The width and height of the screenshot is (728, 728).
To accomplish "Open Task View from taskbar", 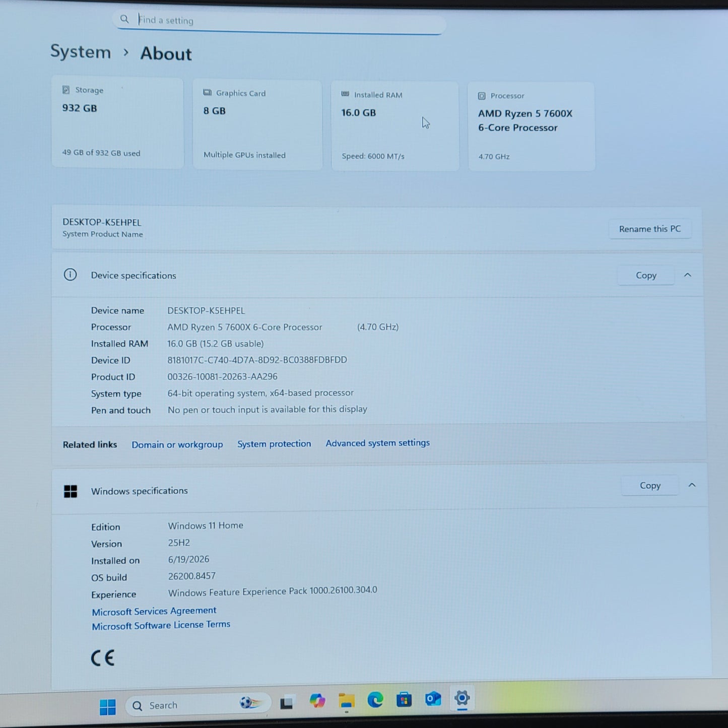I will point(287,702).
